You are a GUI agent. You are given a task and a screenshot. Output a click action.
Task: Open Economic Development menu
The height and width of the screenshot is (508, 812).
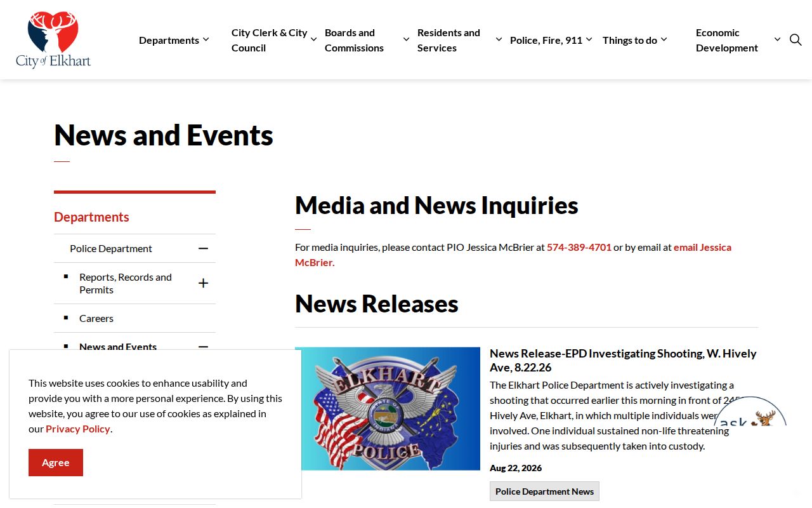tap(727, 40)
